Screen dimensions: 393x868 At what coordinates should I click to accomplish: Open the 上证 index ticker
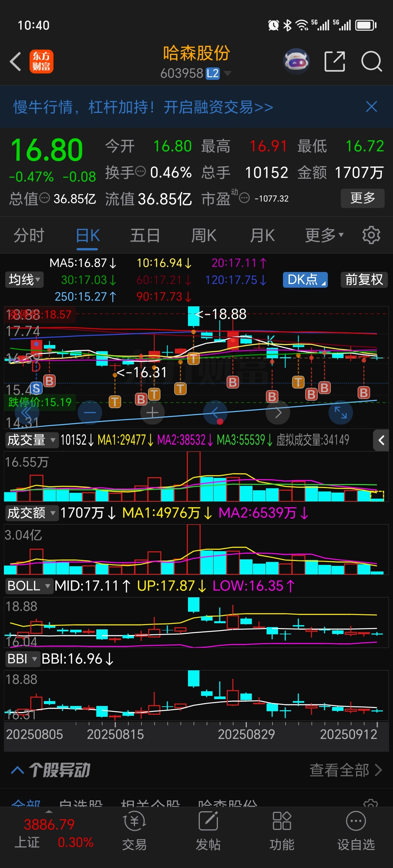click(x=54, y=833)
